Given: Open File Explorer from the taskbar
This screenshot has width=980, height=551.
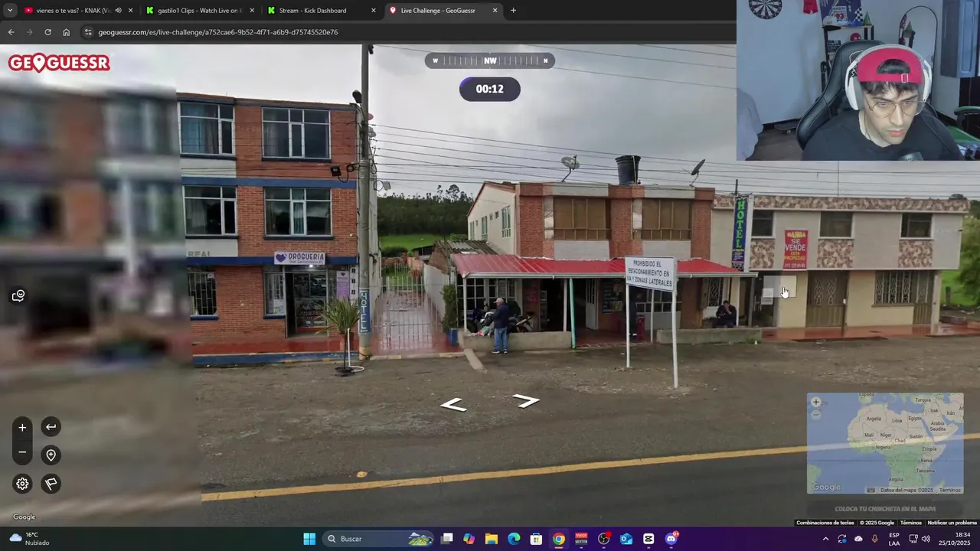Looking at the screenshot, I should [492, 539].
